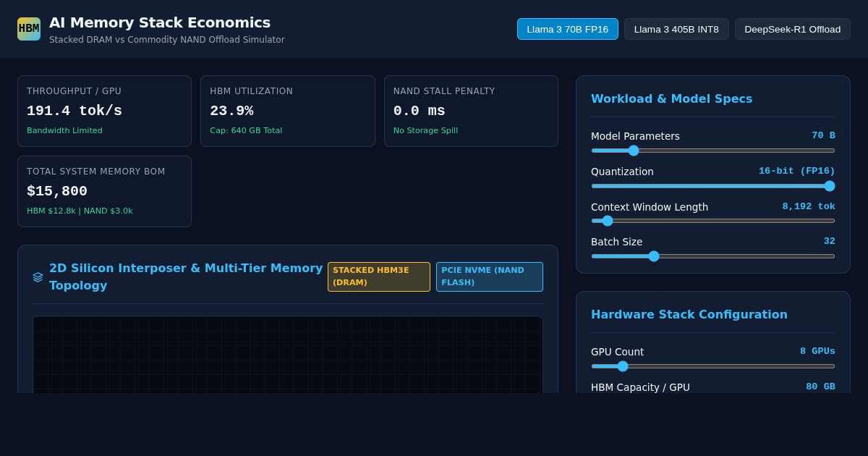Select the Llama 3 70B FP16 preset
Screen dimensions: 868x456
click(568, 29)
